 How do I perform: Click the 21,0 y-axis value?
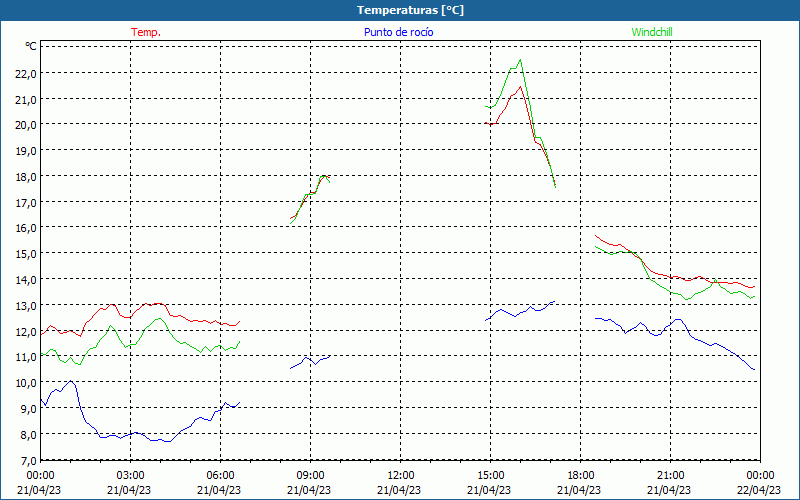26,99
